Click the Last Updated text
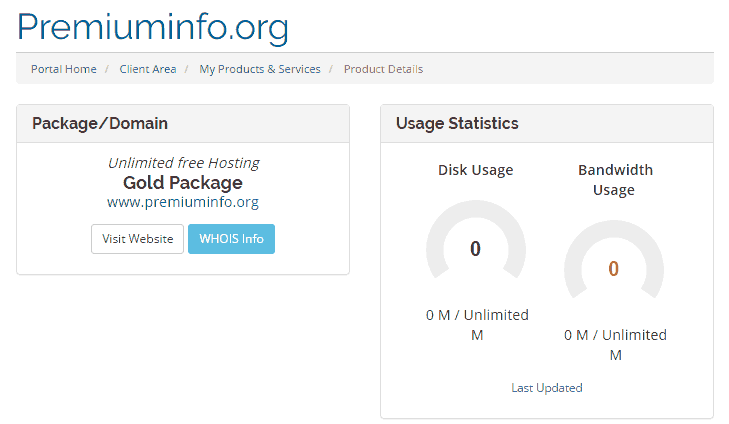Image resolution: width=729 pixels, height=424 pixels. pyautogui.click(x=547, y=388)
